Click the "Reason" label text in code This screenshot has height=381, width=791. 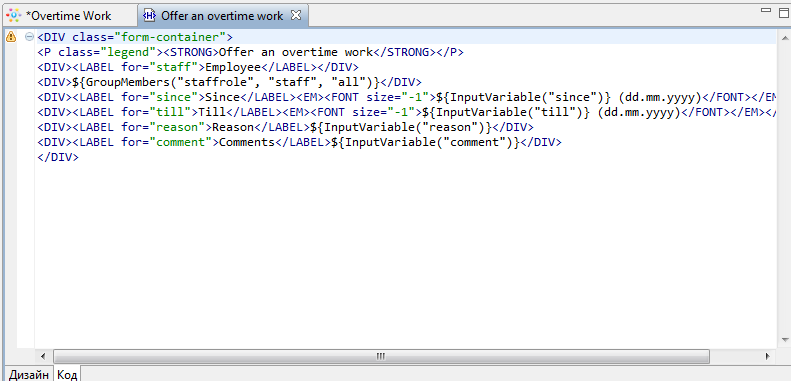233,127
